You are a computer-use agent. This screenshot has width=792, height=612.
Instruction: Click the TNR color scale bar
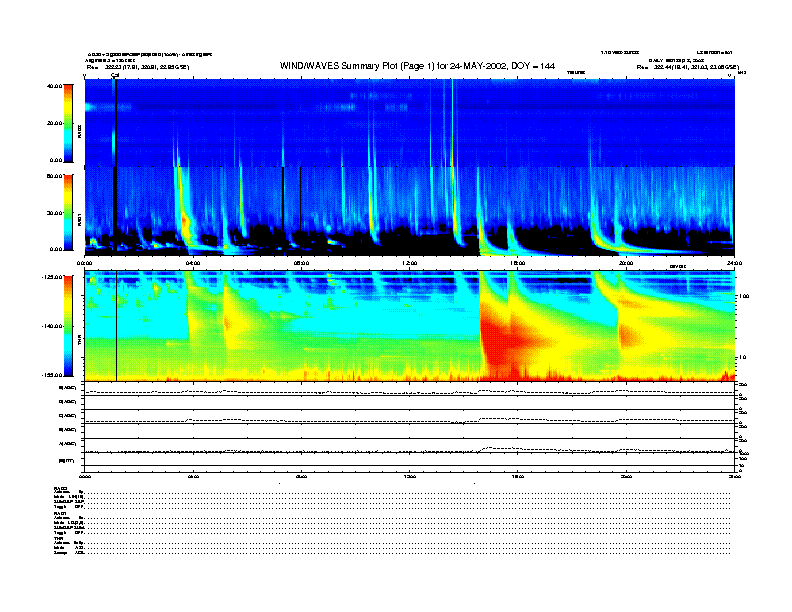click(x=68, y=326)
